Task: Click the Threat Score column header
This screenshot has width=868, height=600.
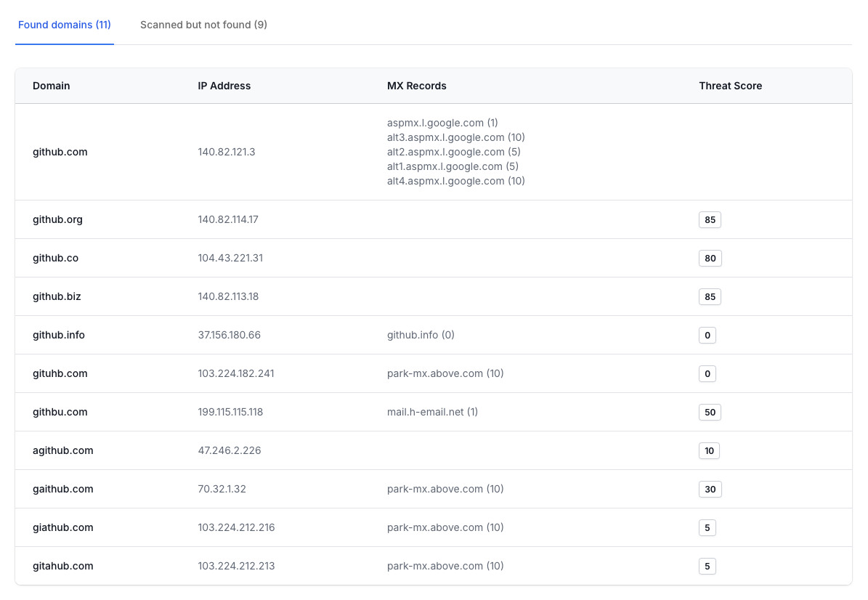Action: [x=730, y=86]
